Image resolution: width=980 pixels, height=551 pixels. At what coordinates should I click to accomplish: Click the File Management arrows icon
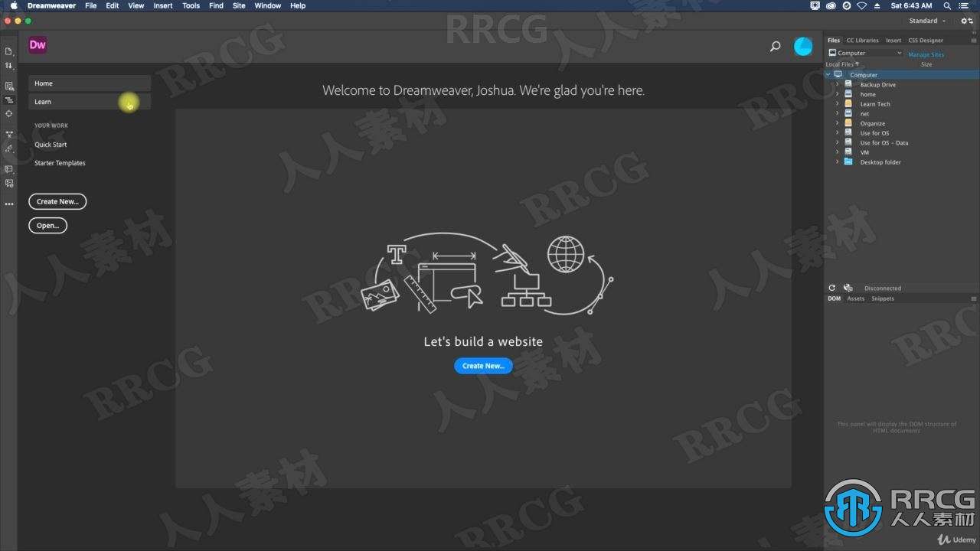[9, 66]
